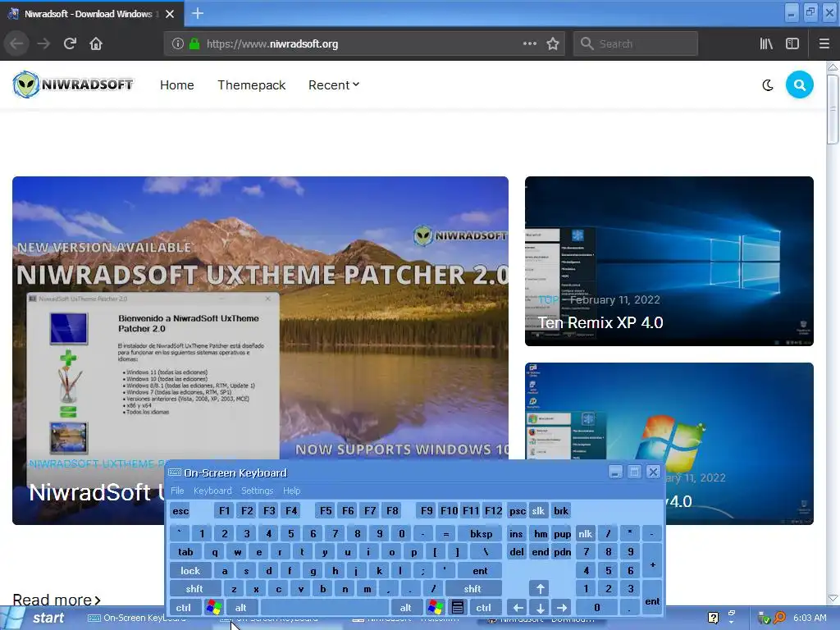Open the Ten Remix XP 4.0 article
Image resolution: width=840 pixels, height=630 pixels.
coord(669,261)
